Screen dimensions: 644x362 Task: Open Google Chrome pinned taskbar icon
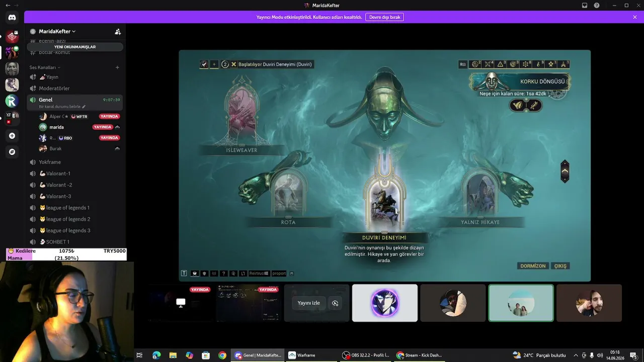pyautogui.click(x=222, y=355)
